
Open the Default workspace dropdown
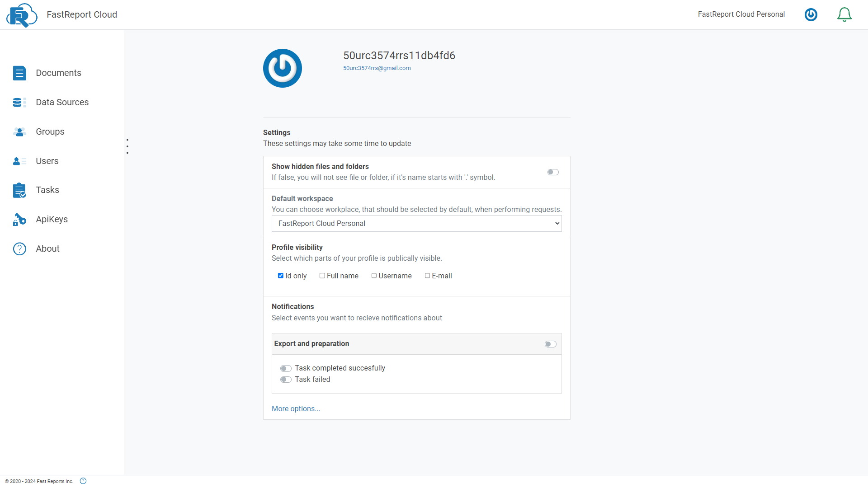tap(416, 224)
